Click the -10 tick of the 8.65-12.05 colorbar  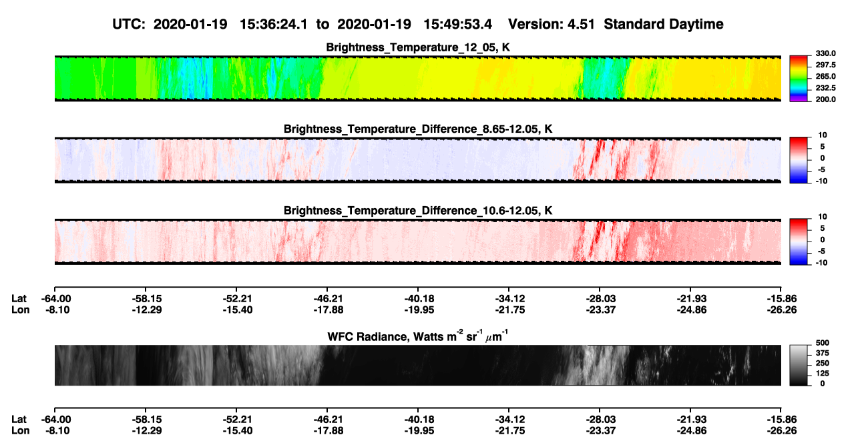coord(821,181)
